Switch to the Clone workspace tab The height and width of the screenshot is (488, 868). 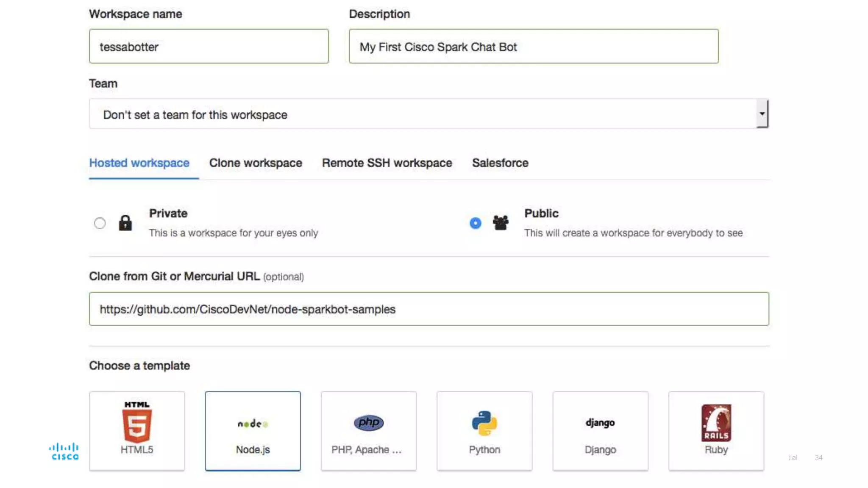point(256,163)
